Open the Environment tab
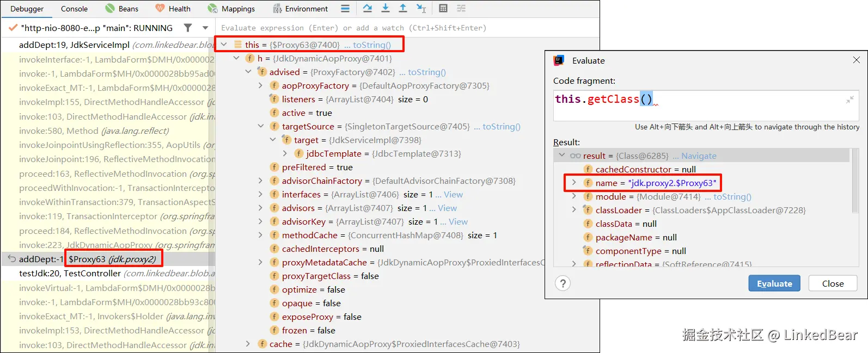The height and width of the screenshot is (353, 868). tap(301, 9)
